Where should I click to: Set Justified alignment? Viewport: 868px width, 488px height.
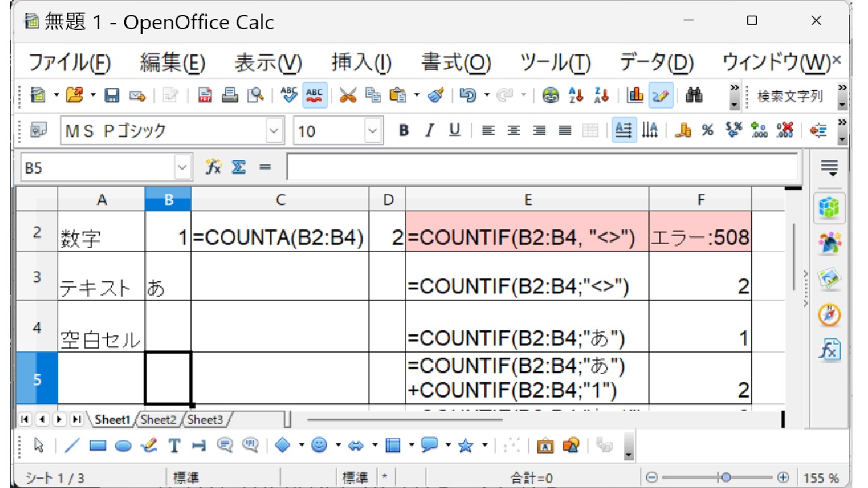point(564,130)
